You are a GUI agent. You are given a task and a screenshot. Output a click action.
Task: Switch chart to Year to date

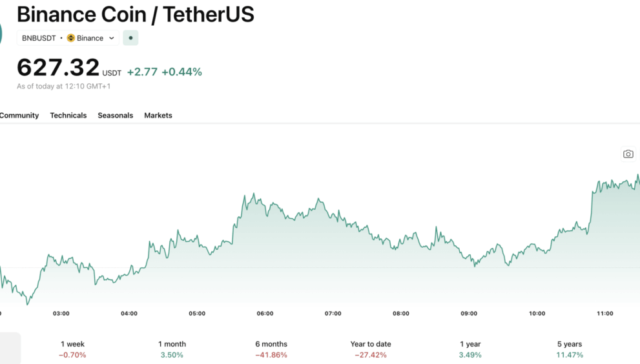371,349
